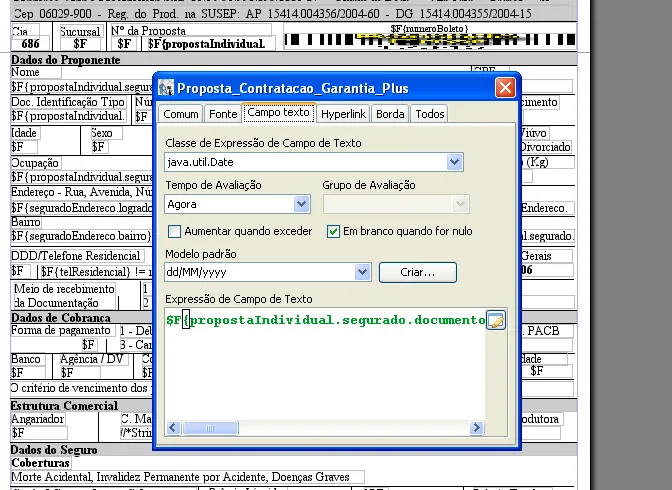Select the Banco label in the report
672x490 pixels.
click(x=26, y=359)
